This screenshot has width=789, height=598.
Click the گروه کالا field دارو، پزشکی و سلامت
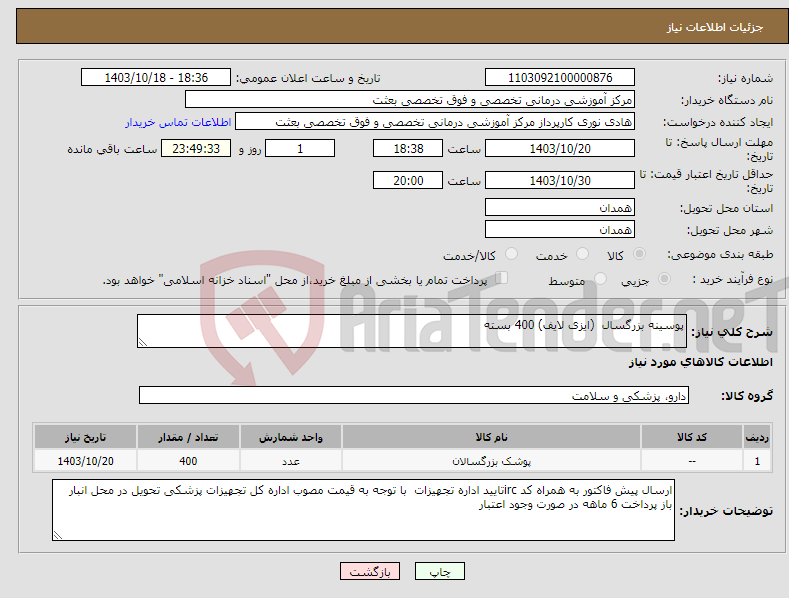tap(414, 396)
